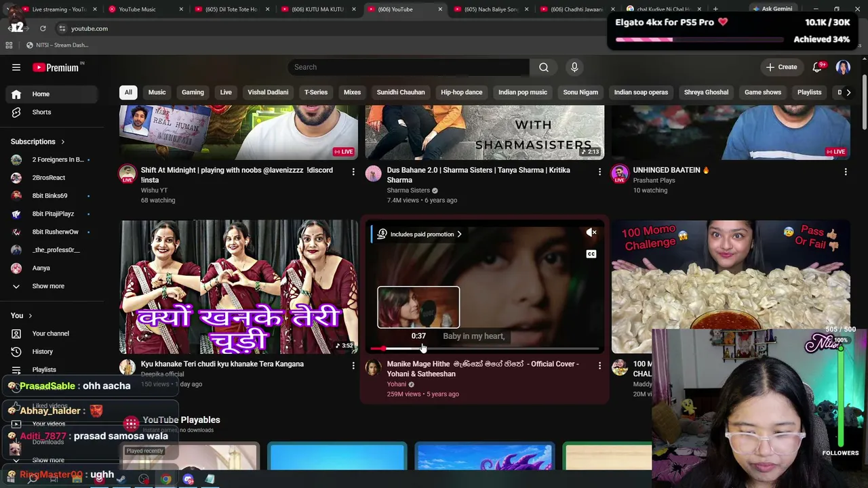This screenshot has height=488, width=868.
Task: Select the Gaming filter chip
Action: pos(193,92)
